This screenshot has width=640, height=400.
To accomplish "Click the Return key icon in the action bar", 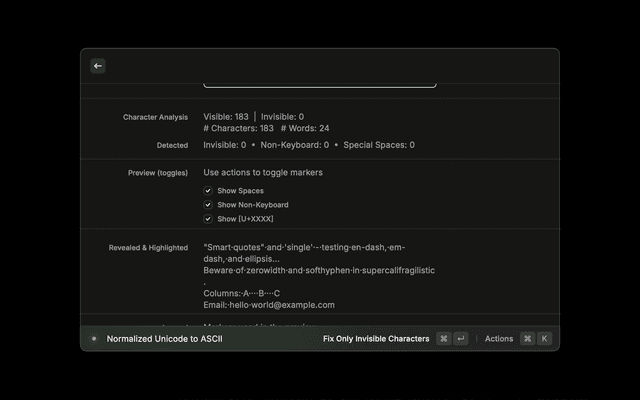I will [461, 339].
